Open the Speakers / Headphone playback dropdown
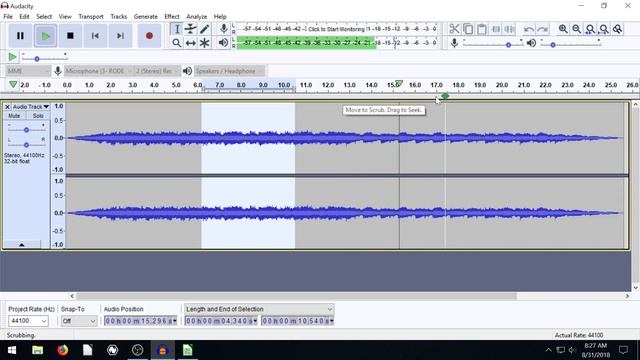The height and width of the screenshot is (360, 640). click(229, 71)
